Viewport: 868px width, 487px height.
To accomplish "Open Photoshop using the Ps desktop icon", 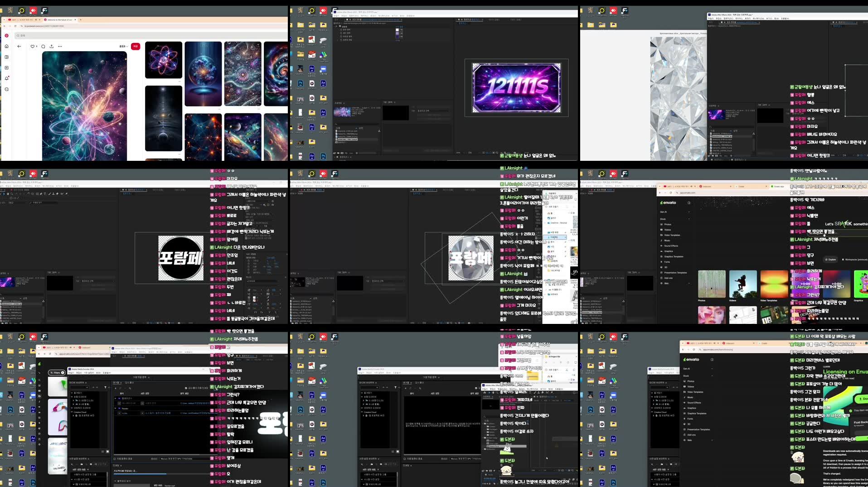I will point(300,83).
